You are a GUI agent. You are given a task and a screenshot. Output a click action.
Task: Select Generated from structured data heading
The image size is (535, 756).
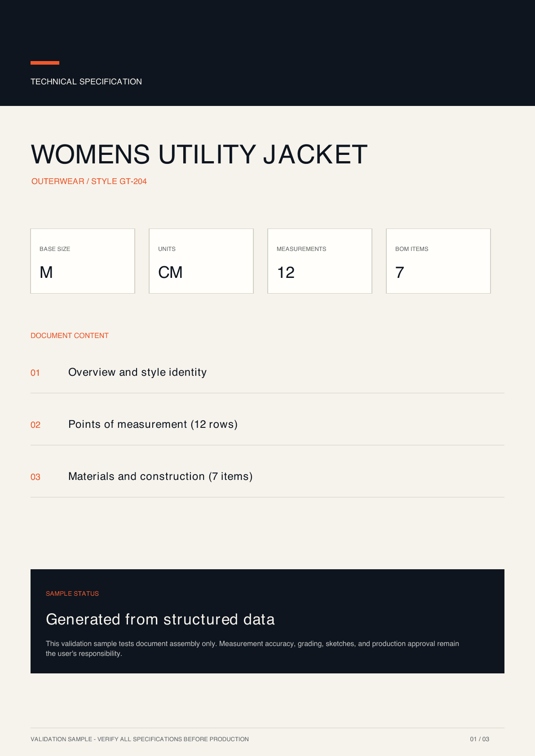coord(160,620)
